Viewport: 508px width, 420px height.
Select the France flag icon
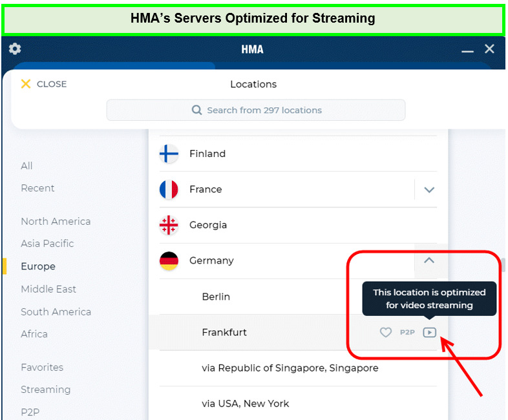(169, 189)
